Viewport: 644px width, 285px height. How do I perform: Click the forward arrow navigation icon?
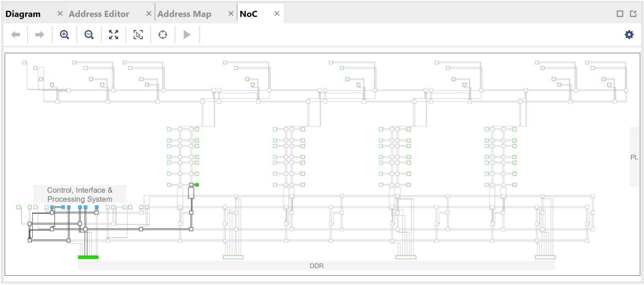point(40,35)
